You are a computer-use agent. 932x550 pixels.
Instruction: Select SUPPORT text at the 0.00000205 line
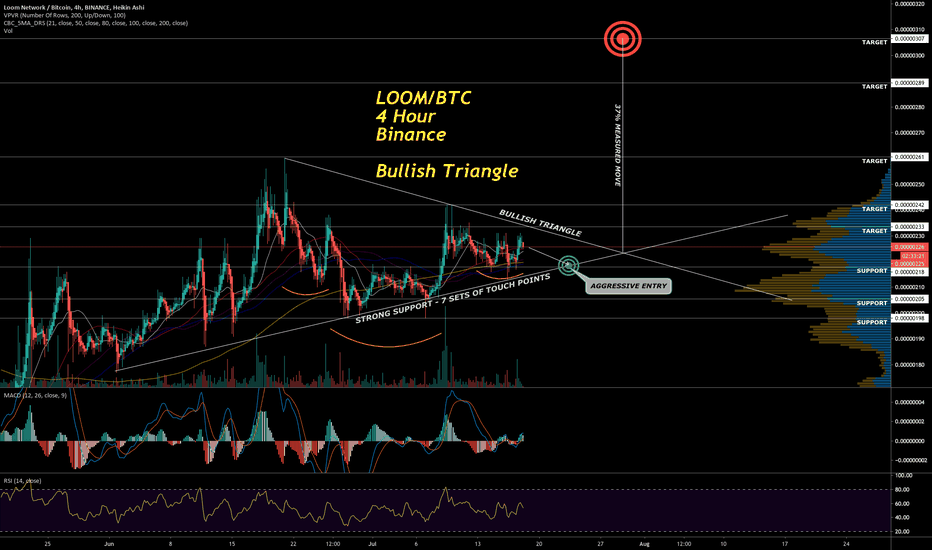[x=871, y=303]
